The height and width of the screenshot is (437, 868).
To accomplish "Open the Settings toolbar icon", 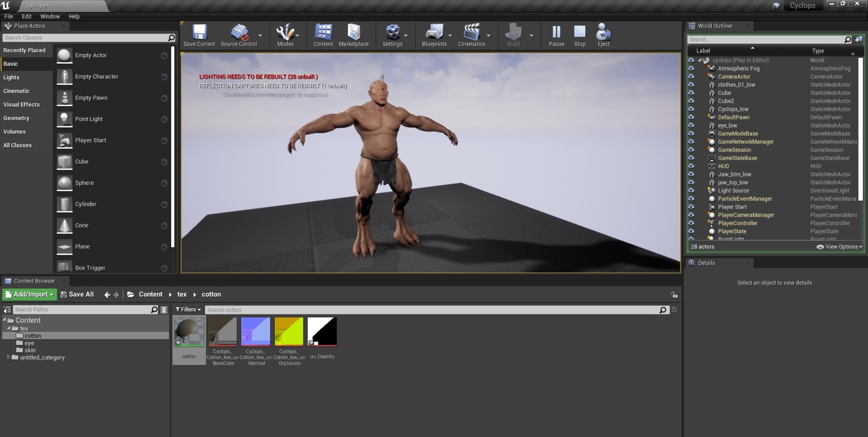I will (392, 35).
